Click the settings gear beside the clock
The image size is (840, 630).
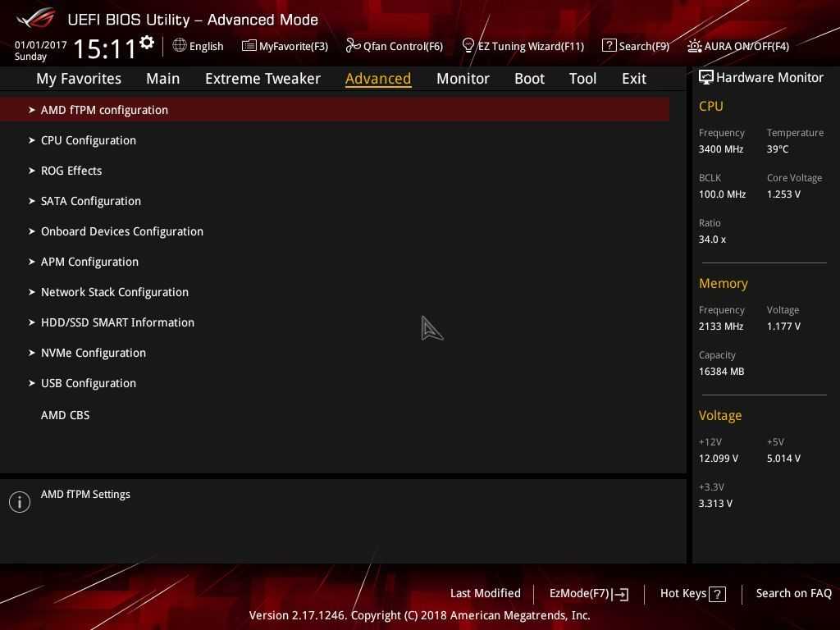[147, 43]
